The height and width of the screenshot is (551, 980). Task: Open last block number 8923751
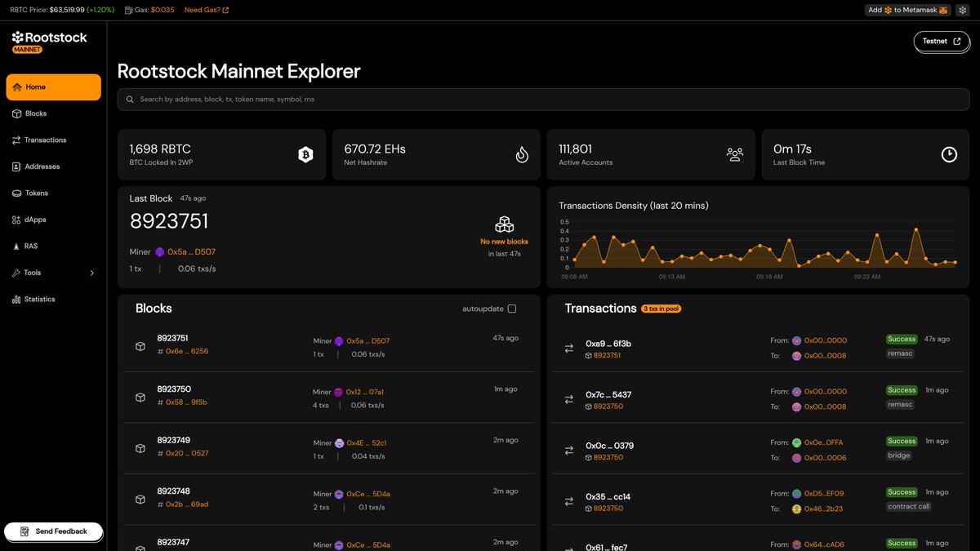coord(169,221)
